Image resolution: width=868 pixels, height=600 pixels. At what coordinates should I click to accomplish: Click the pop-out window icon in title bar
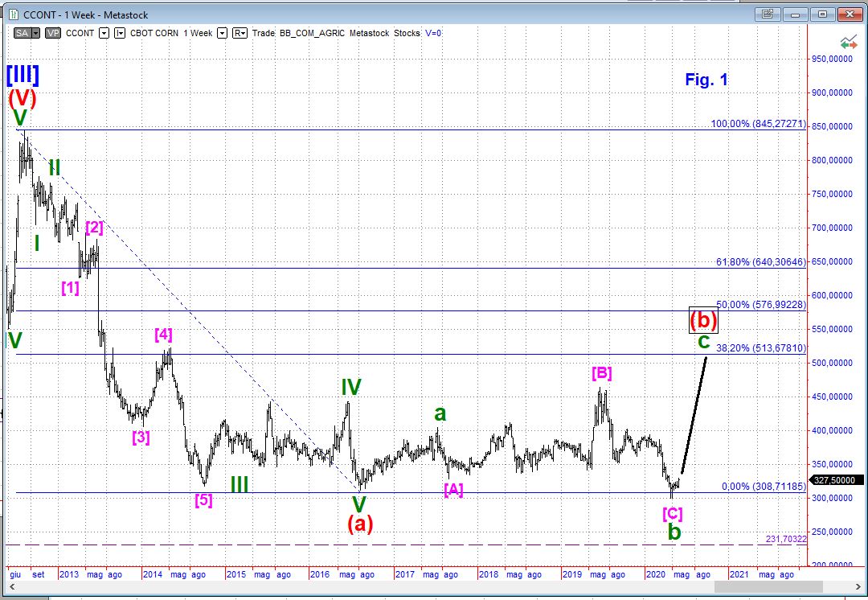click(x=768, y=14)
